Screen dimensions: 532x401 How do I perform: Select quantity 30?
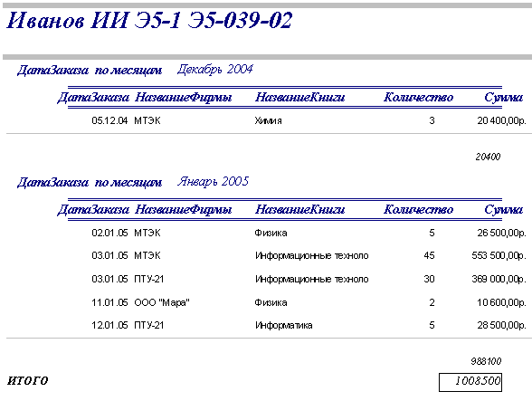coord(429,279)
